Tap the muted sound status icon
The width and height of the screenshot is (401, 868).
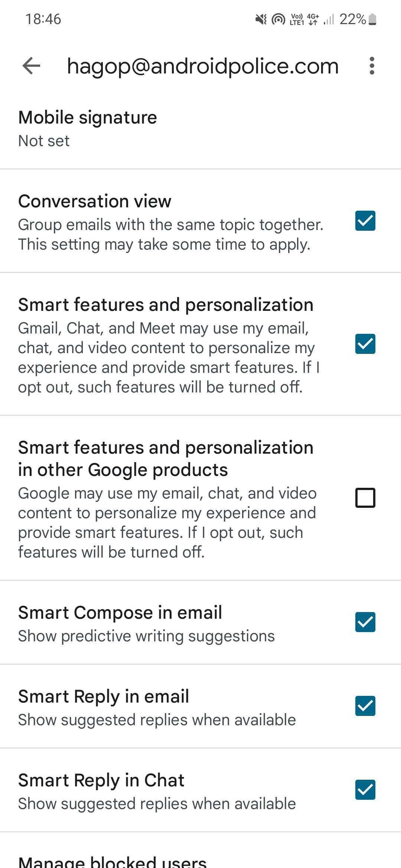tap(261, 19)
